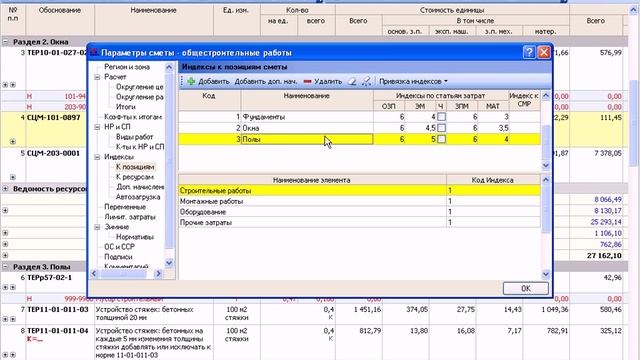
Task: Select К-ты к НР и СП item
Action: 140,147
